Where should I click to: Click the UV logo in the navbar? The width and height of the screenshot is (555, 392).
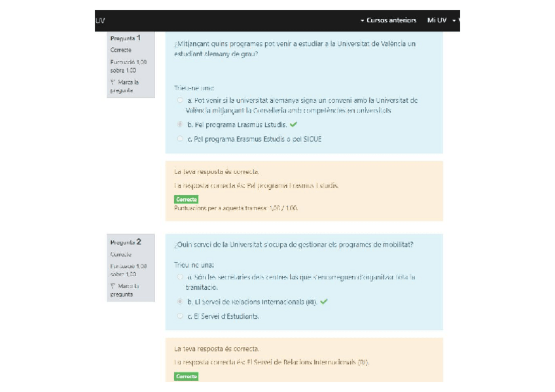[x=100, y=20]
